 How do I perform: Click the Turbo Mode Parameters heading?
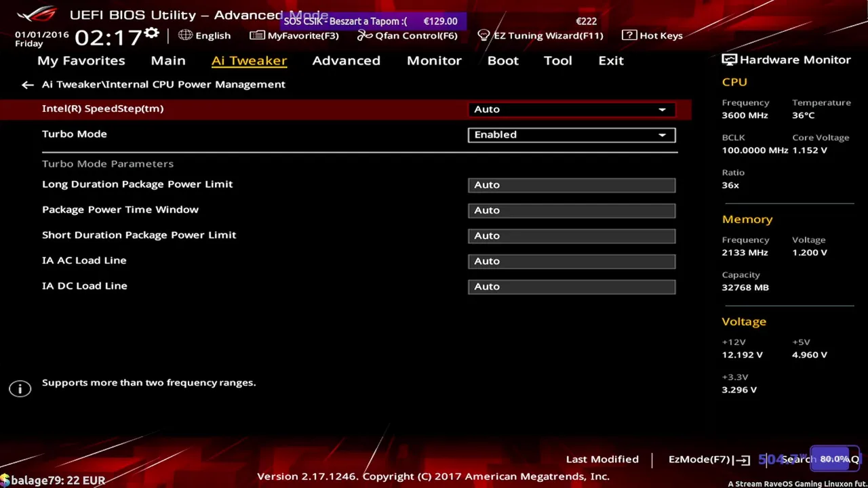tap(108, 163)
